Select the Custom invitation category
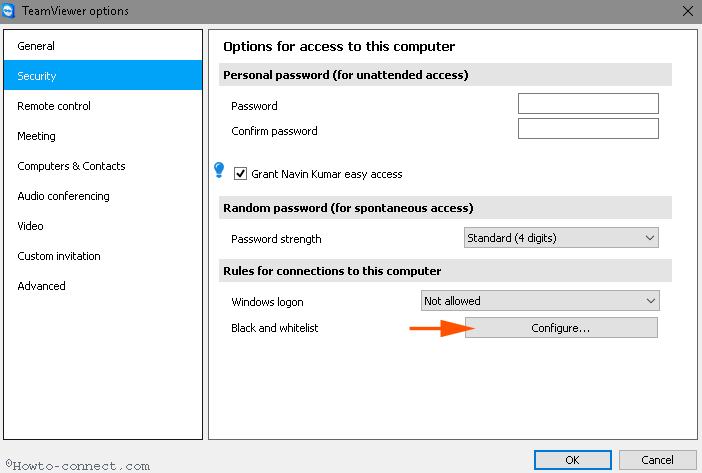Image resolution: width=702 pixels, height=473 pixels. click(103, 256)
